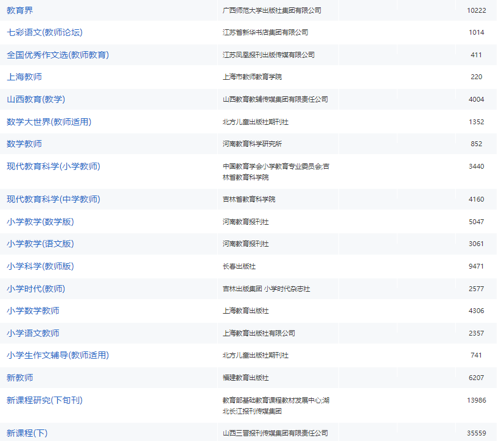Select the count 852 for 数学教师
This screenshot has width=504, height=441.
pyautogui.click(x=477, y=144)
